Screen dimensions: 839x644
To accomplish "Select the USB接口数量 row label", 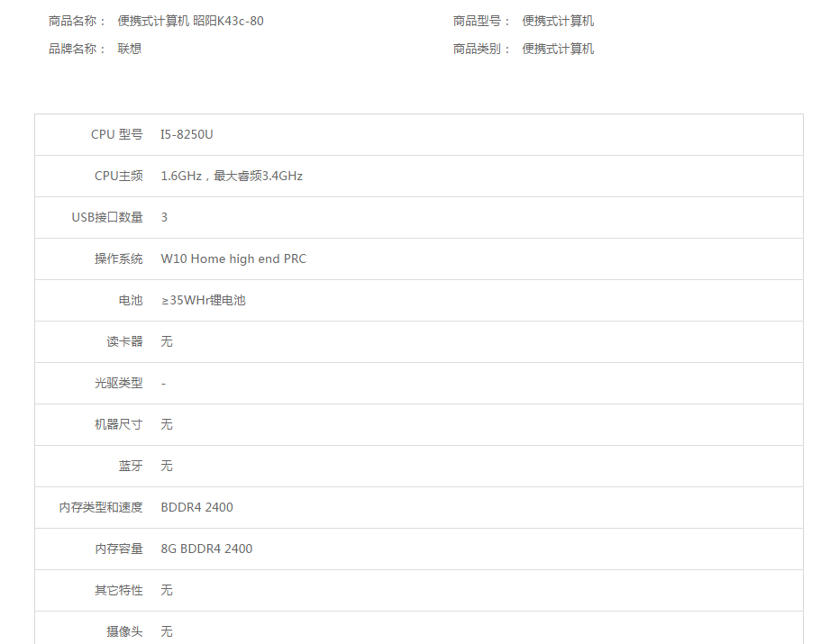I will pyautogui.click(x=107, y=217).
